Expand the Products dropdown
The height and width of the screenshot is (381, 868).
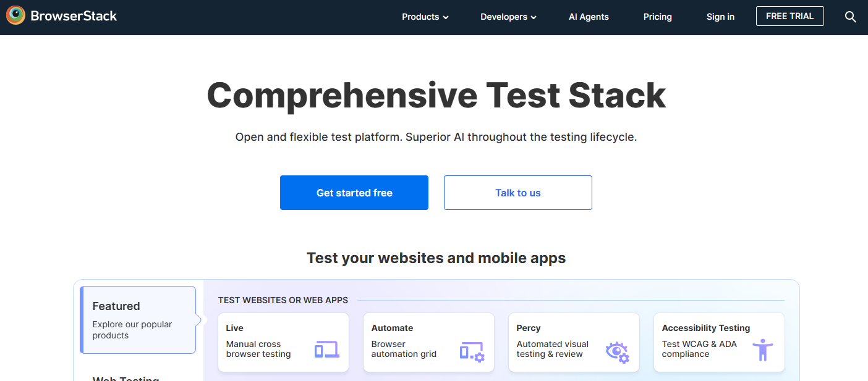click(x=425, y=17)
